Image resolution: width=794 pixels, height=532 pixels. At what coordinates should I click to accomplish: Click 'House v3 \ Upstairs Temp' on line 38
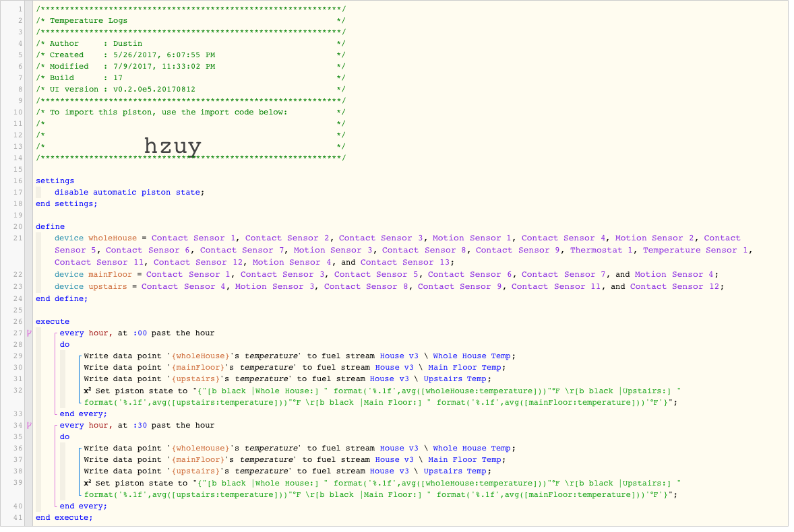click(x=429, y=471)
